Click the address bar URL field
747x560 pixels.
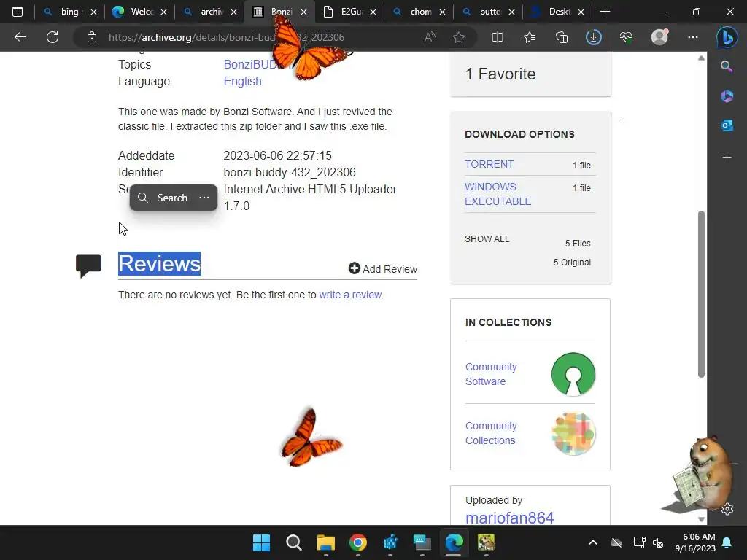(226, 37)
